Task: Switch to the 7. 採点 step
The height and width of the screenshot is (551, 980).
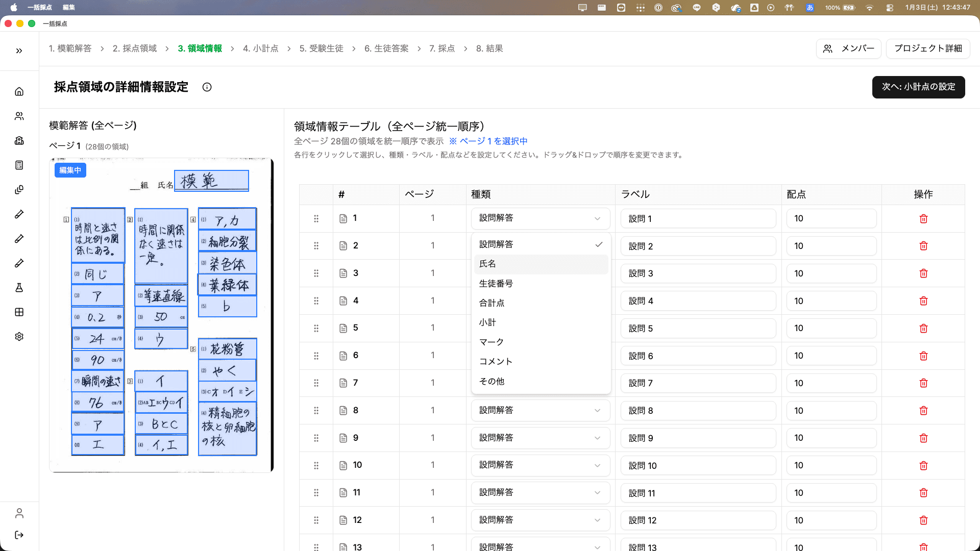Action: [x=442, y=48]
